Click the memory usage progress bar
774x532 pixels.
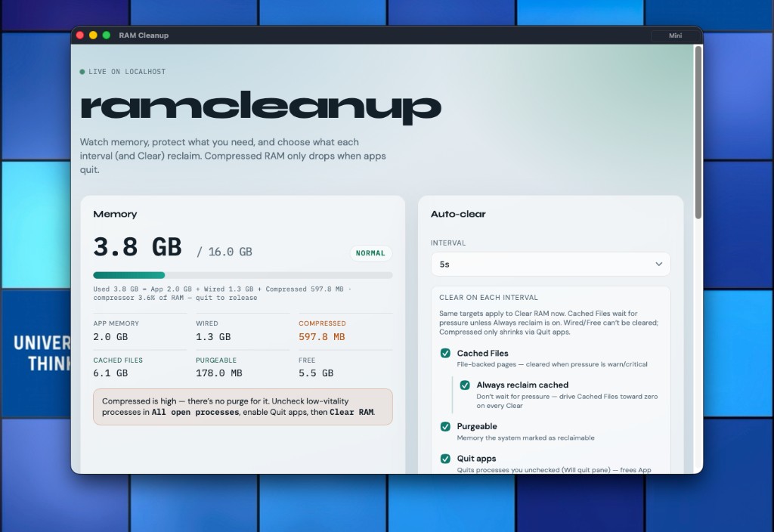point(243,275)
